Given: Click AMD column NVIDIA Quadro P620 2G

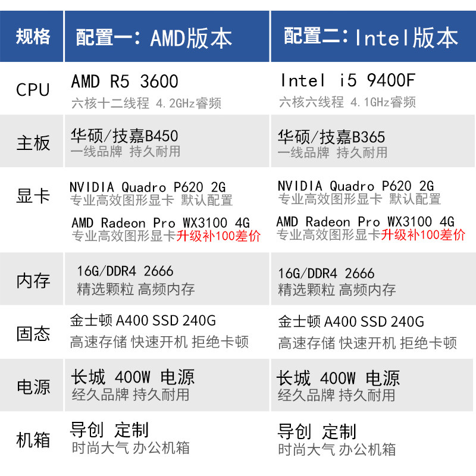Looking at the screenshot, I should point(148,187).
